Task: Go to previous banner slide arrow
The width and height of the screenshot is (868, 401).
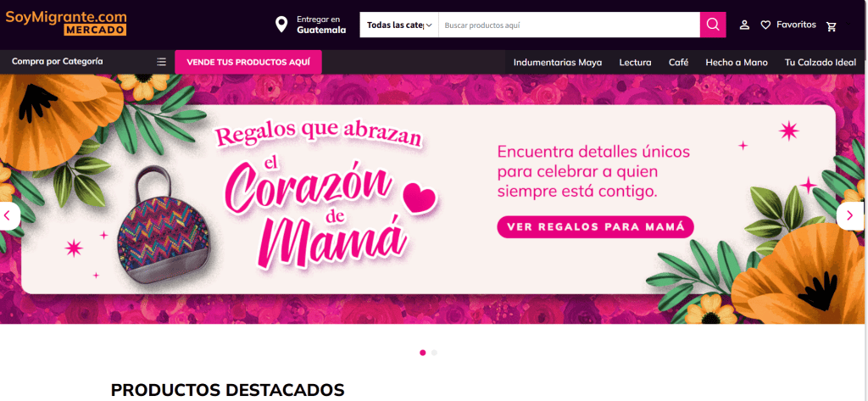Action: pyautogui.click(x=8, y=216)
